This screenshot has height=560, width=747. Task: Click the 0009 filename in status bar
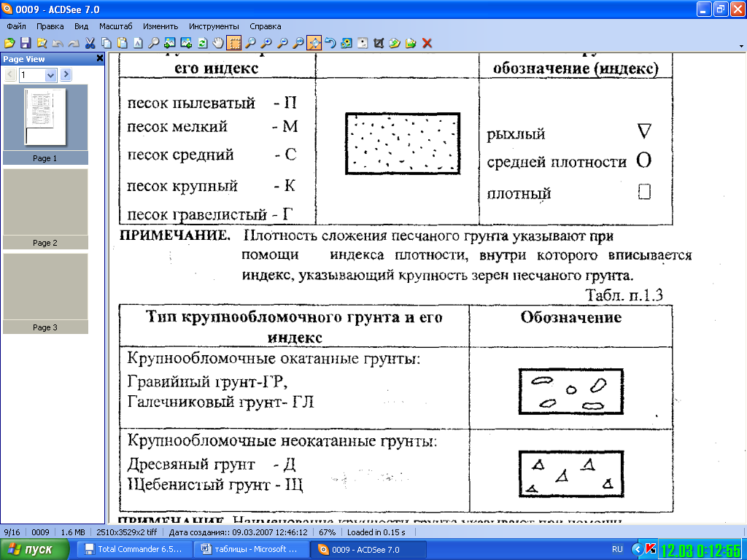(x=41, y=532)
